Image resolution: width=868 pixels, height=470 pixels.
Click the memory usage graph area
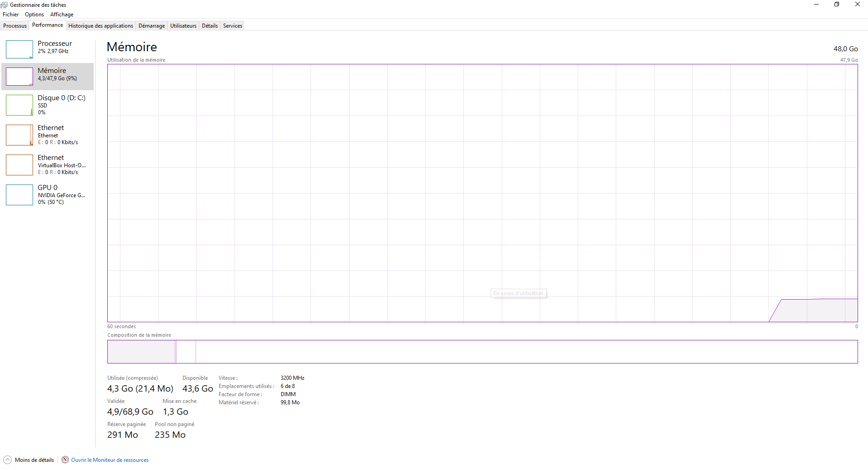click(x=483, y=193)
